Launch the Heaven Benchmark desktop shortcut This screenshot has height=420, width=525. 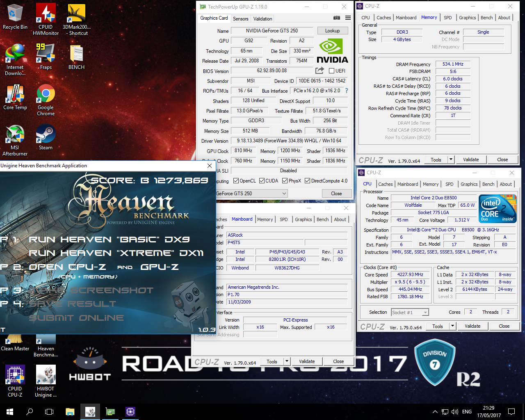pos(46,347)
